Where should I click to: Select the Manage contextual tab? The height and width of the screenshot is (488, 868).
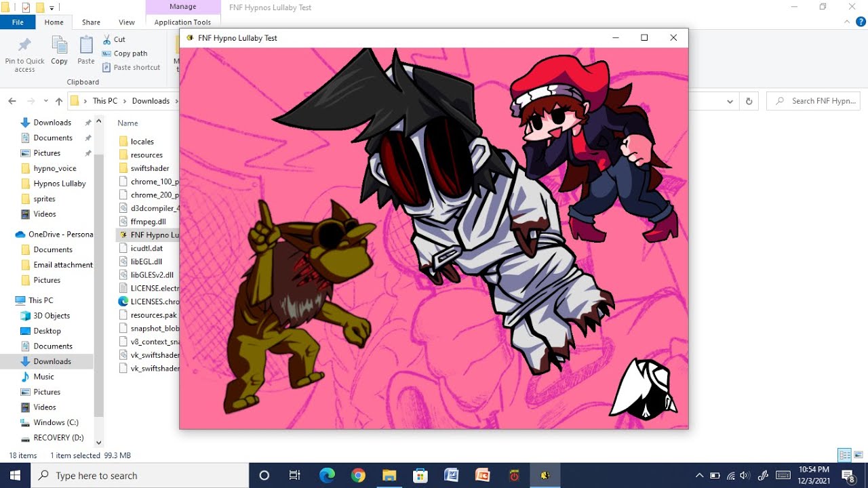[x=182, y=7]
